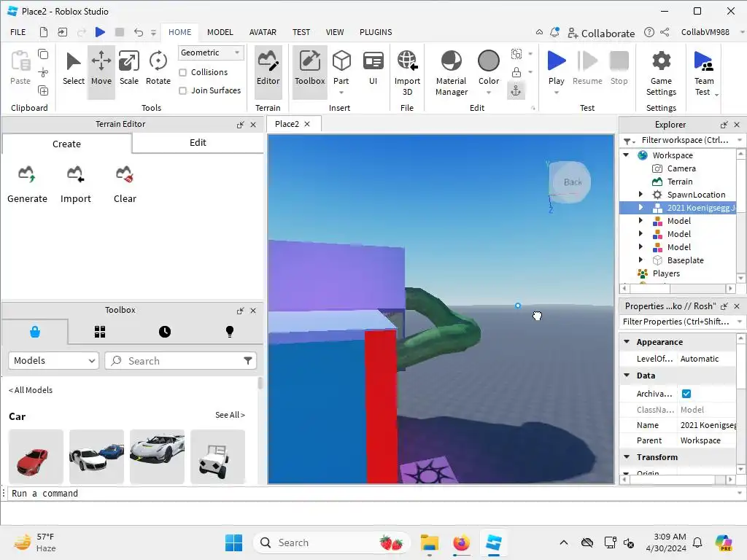Click in the toolbox Search field
The image size is (747, 560).
(181, 360)
